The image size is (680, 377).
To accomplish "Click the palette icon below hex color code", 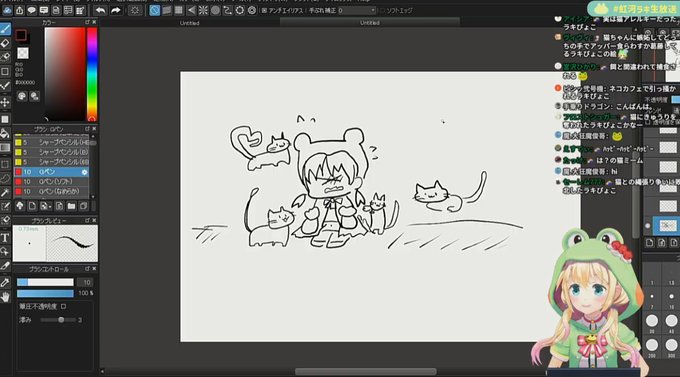I will [22, 96].
